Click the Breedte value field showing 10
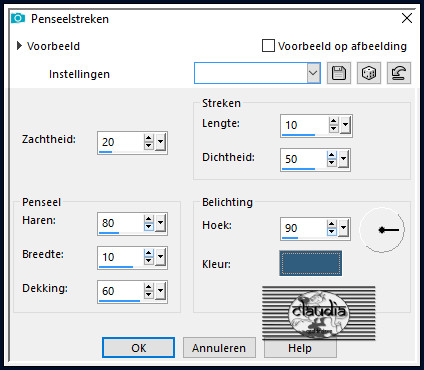 pyautogui.click(x=121, y=257)
